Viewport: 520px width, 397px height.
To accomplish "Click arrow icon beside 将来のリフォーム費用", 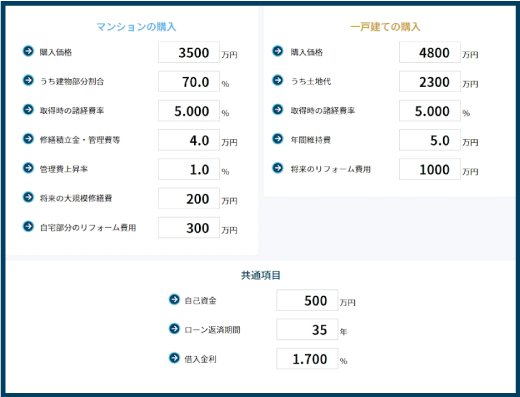I will [x=278, y=168].
